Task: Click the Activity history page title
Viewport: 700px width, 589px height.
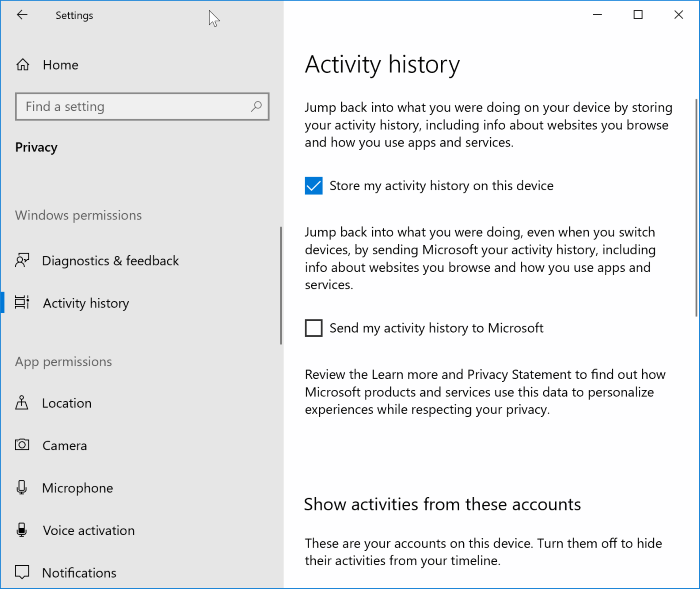Action: coord(382,64)
